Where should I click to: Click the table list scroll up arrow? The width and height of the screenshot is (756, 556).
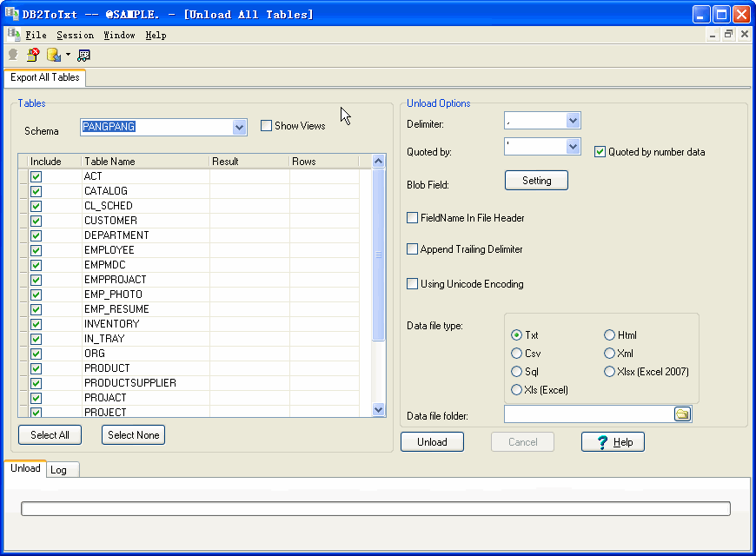(379, 161)
